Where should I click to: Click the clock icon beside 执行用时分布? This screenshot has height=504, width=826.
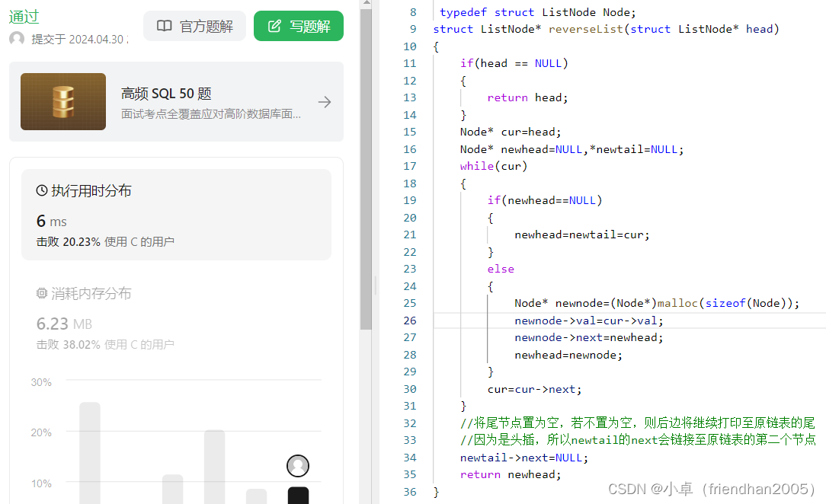click(x=42, y=190)
